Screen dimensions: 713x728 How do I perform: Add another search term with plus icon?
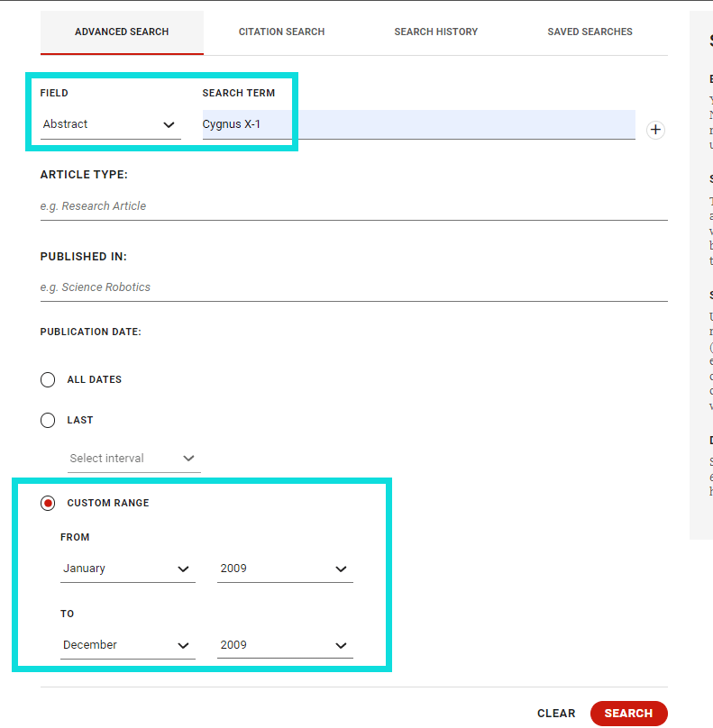655,130
